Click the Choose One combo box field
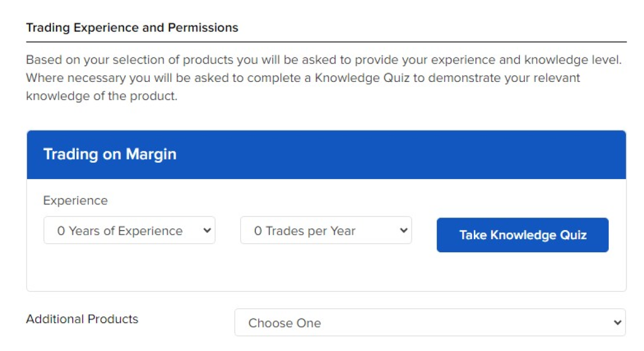 tap(379, 322)
